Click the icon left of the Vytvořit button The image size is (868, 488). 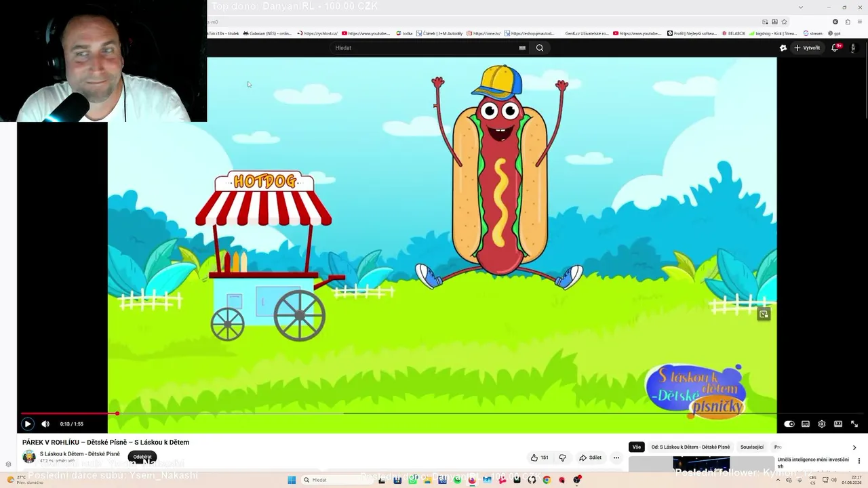[x=783, y=48]
